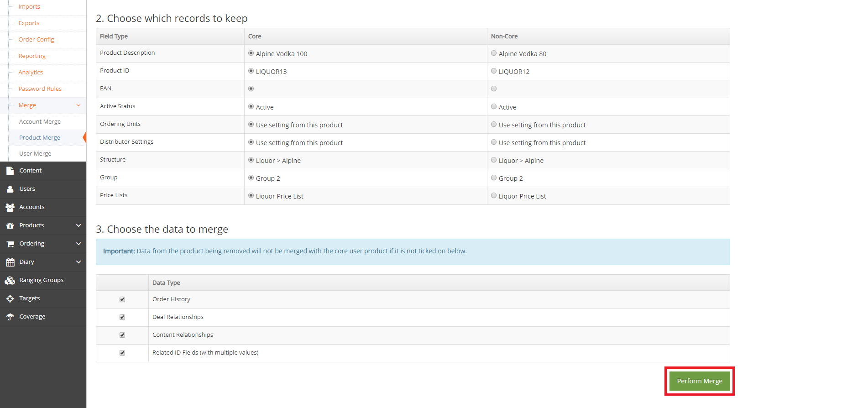
Task: Select Core description Alpine Vodka 100
Action: pos(251,53)
